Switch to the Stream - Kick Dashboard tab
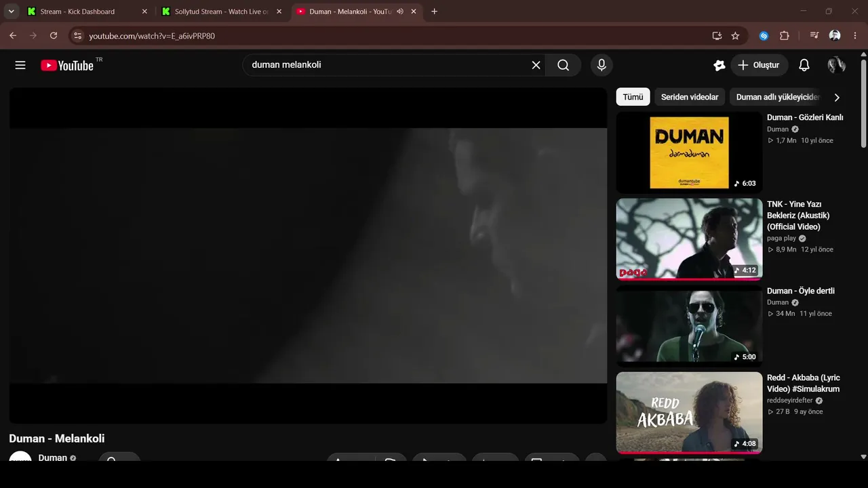868x488 pixels. [x=87, y=12]
